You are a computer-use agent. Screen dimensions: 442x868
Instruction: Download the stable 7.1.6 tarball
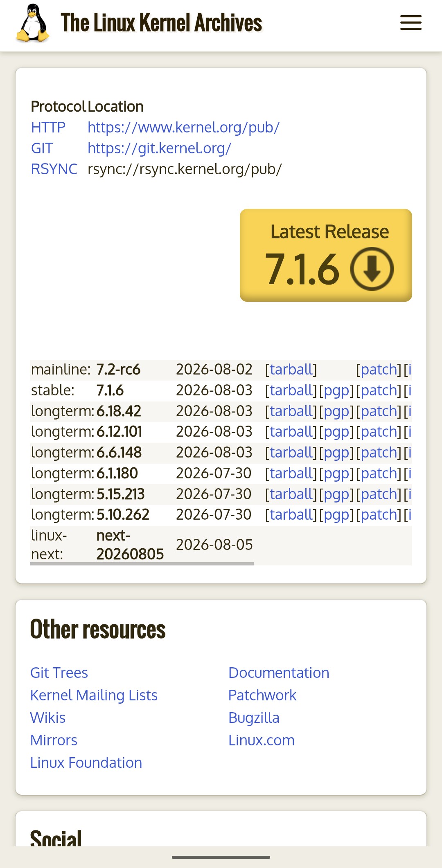click(291, 390)
